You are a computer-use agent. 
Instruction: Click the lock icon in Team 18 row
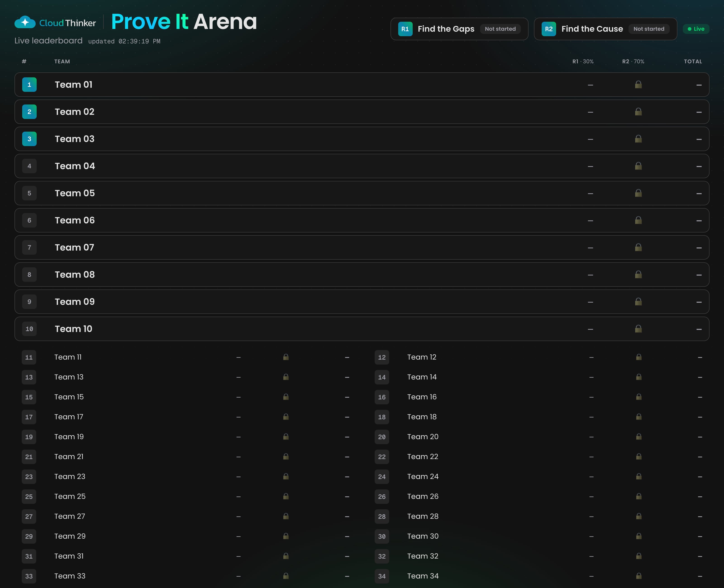[x=639, y=417]
